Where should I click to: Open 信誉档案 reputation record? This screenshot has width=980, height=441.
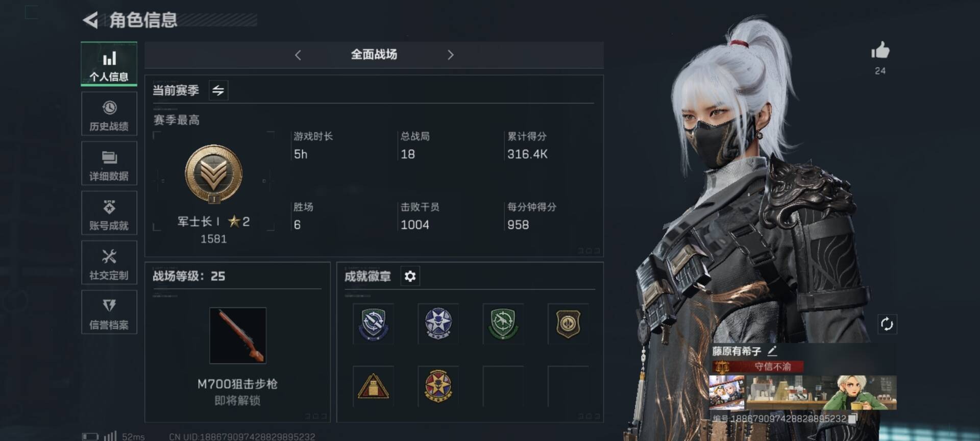(109, 312)
